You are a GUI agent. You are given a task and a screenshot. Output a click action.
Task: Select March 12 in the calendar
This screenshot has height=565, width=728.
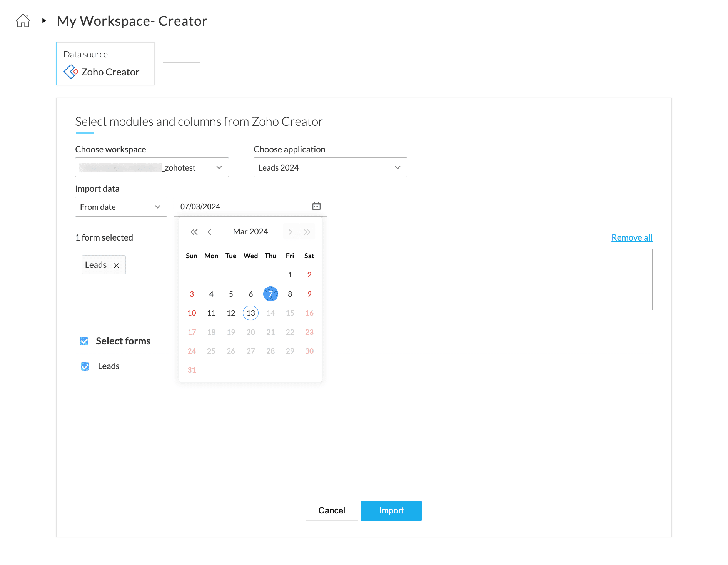[231, 313]
